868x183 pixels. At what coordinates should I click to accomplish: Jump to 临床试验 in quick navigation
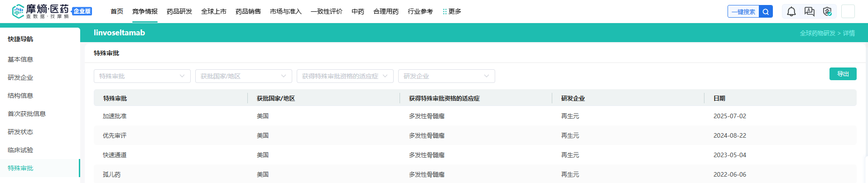pos(20,150)
